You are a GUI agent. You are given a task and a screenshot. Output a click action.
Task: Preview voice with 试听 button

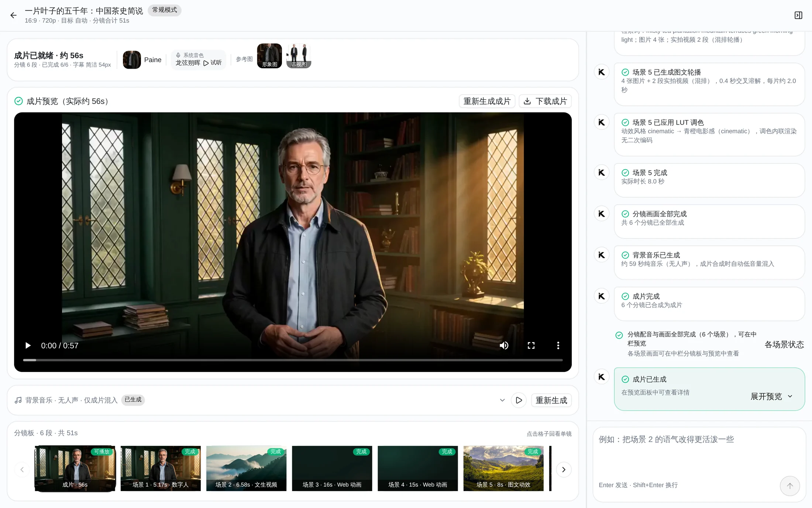[213, 63]
